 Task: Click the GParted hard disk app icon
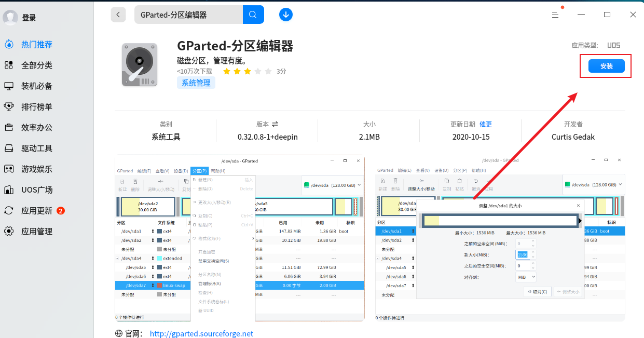[x=139, y=65]
